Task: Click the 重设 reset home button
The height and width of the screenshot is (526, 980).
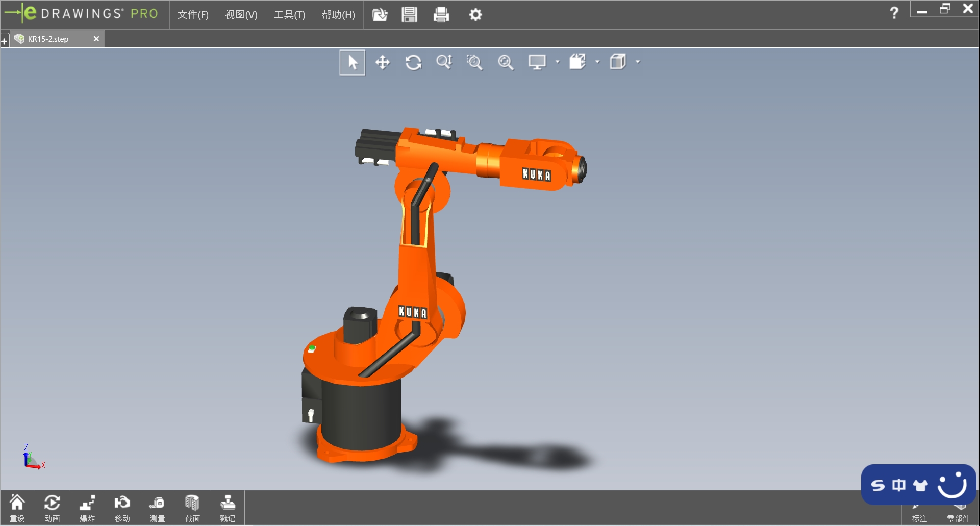Action: (x=17, y=508)
